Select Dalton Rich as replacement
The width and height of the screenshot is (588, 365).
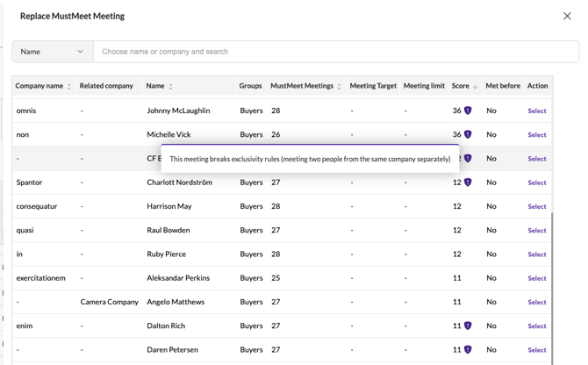(536, 326)
